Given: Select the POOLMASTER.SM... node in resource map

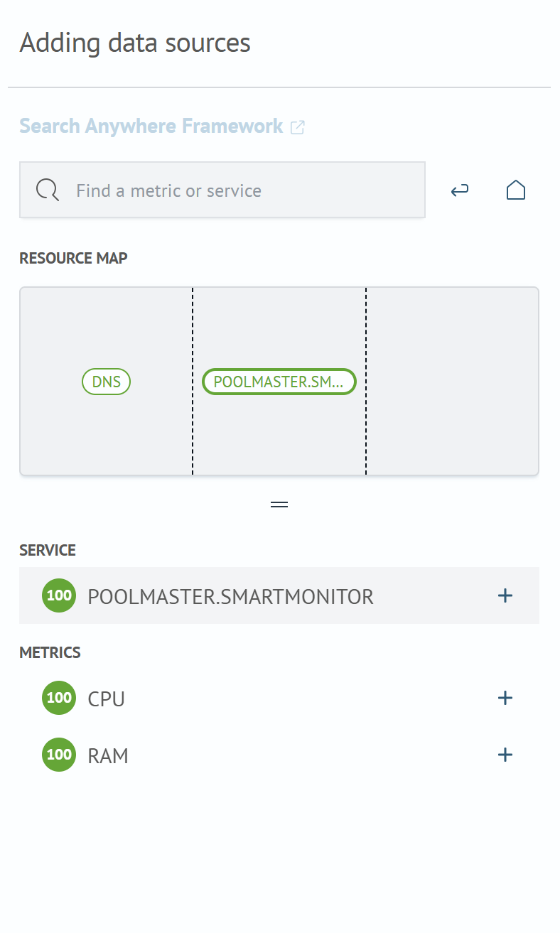Looking at the screenshot, I should pos(279,382).
